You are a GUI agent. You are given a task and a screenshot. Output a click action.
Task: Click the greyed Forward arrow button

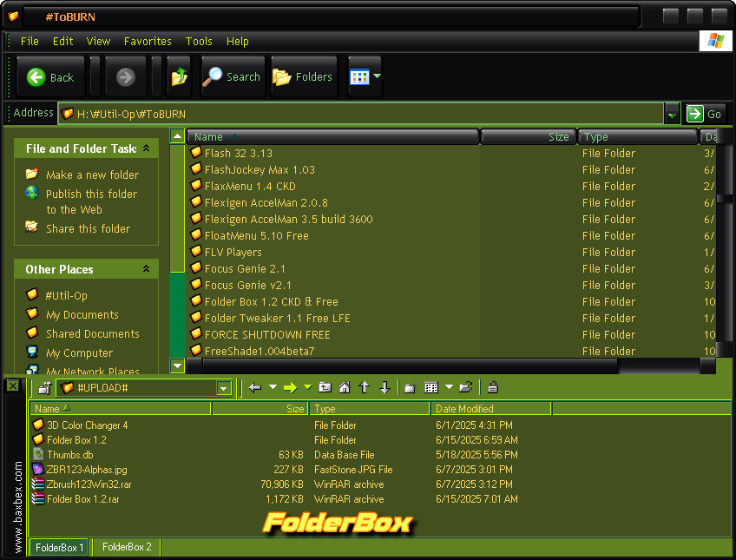(x=125, y=77)
